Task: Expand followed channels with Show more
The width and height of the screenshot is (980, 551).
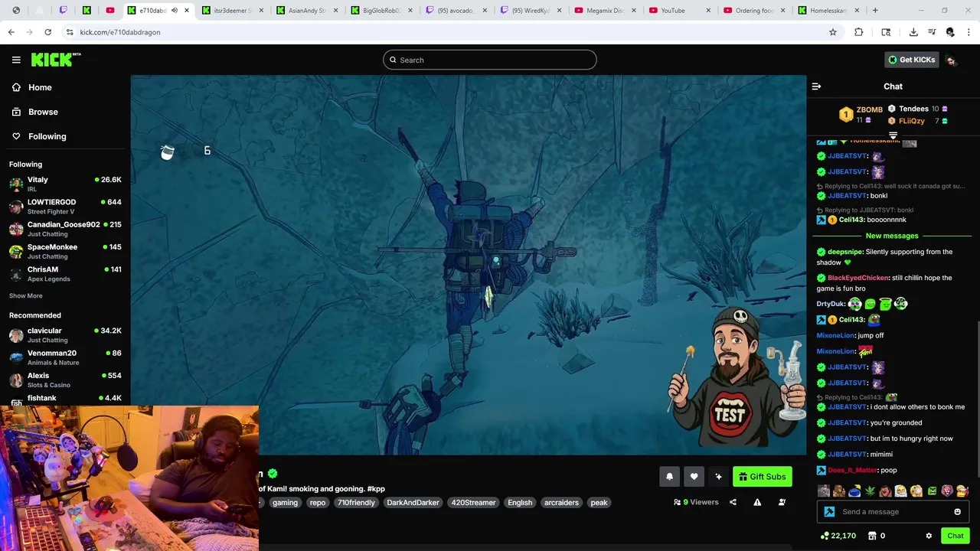Action: pyautogui.click(x=26, y=295)
